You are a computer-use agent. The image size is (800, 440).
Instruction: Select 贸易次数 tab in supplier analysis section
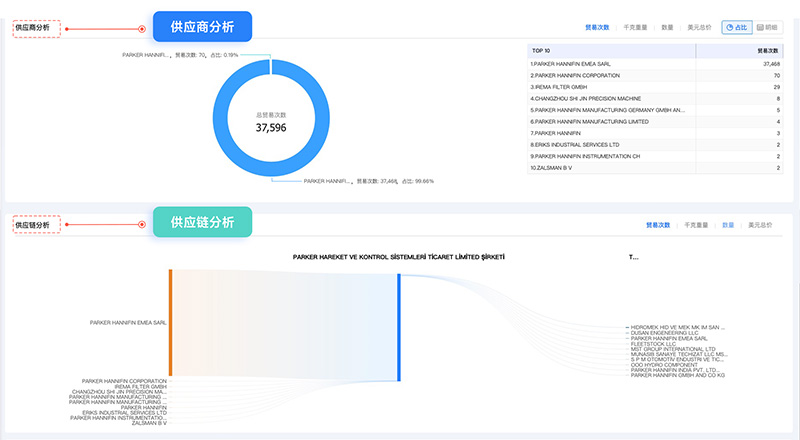597,28
